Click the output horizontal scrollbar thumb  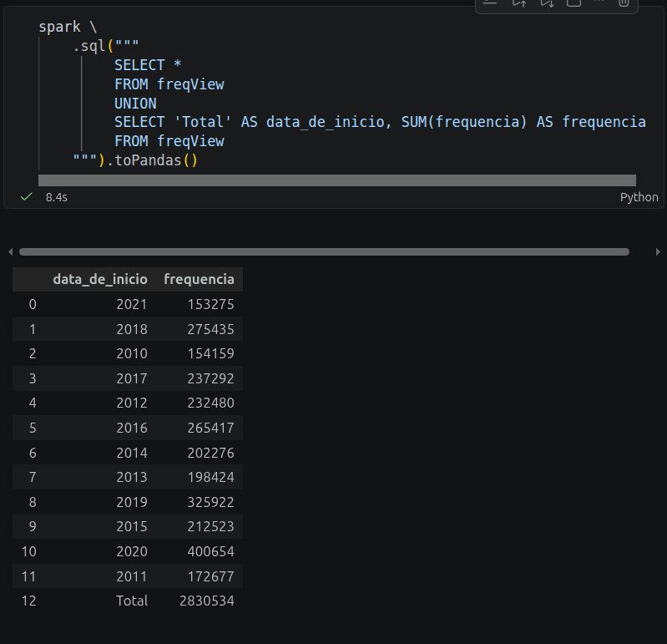tap(324, 252)
